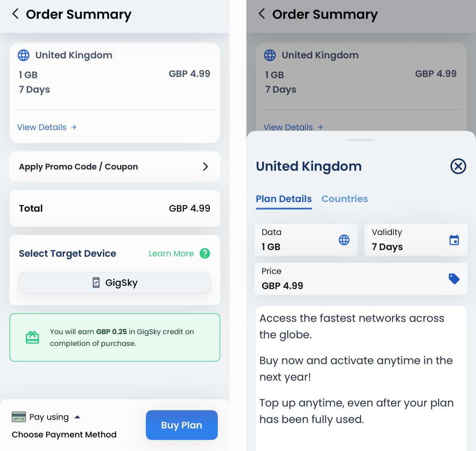Expand the Pay using payment method arrow
The image size is (476, 451).
click(x=77, y=417)
